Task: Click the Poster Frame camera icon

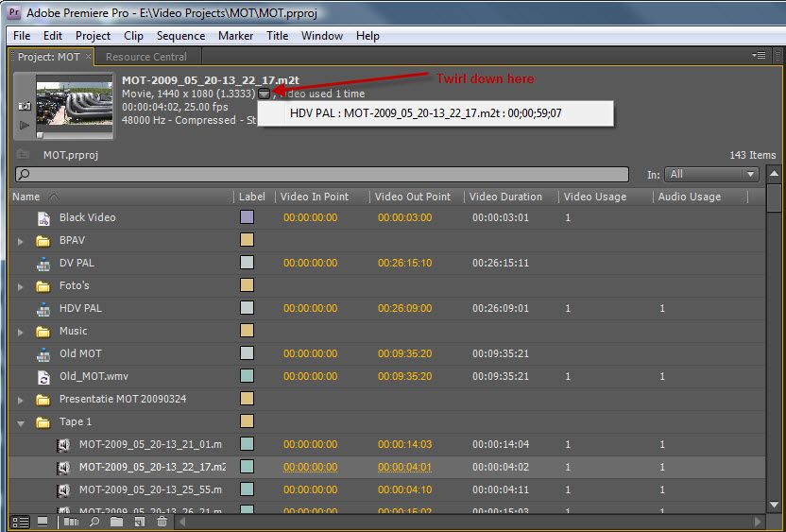Action: (x=25, y=107)
